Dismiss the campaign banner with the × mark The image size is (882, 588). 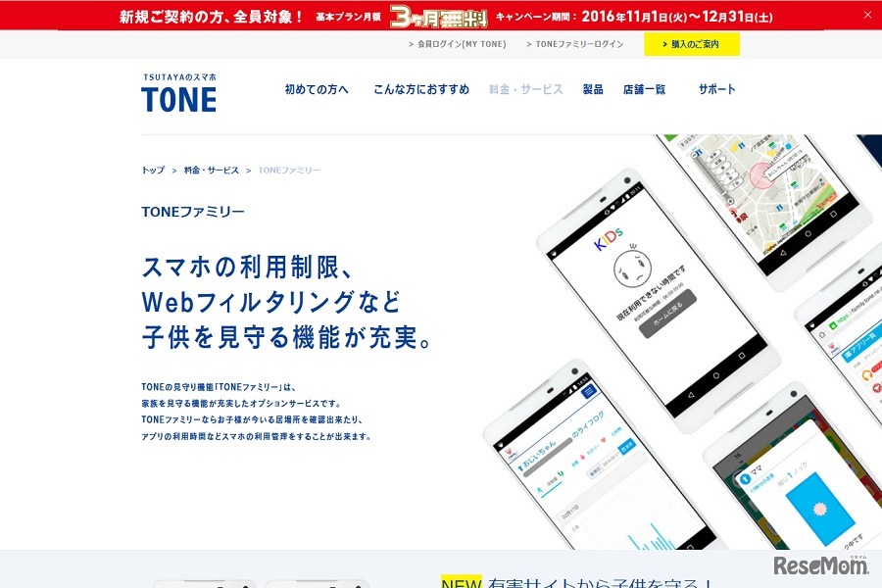click(x=867, y=14)
